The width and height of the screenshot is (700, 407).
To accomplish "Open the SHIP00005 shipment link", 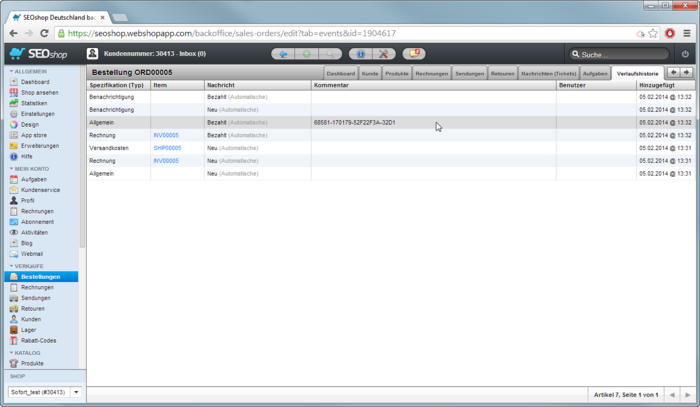I will pyautogui.click(x=167, y=148).
